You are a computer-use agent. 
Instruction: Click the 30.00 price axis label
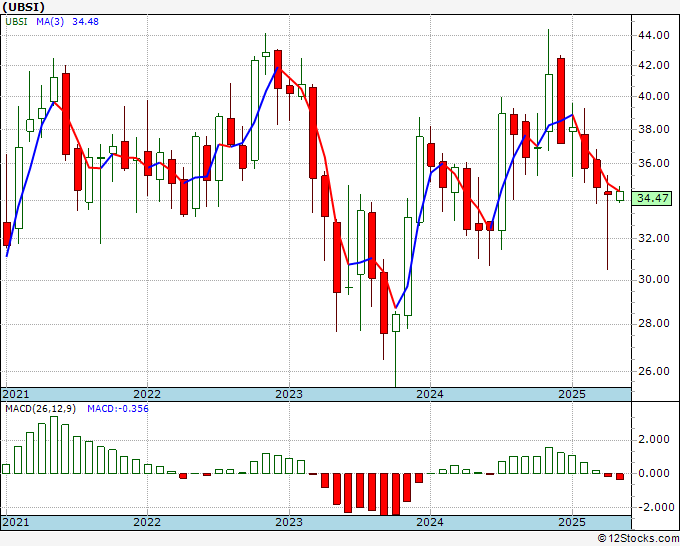click(654, 279)
